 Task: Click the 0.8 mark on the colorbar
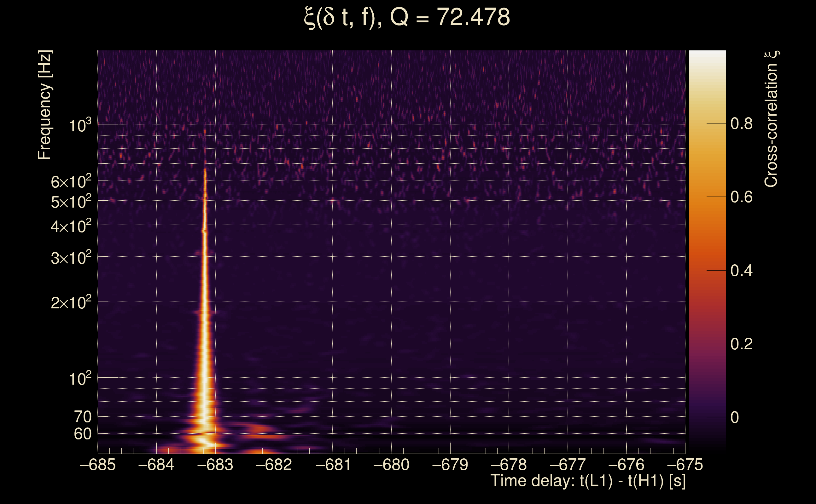tap(741, 124)
